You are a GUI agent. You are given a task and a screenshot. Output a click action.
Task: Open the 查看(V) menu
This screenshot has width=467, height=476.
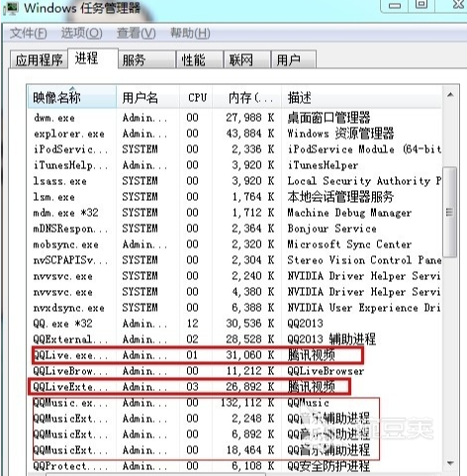pyautogui.click(x=137, y=33)
